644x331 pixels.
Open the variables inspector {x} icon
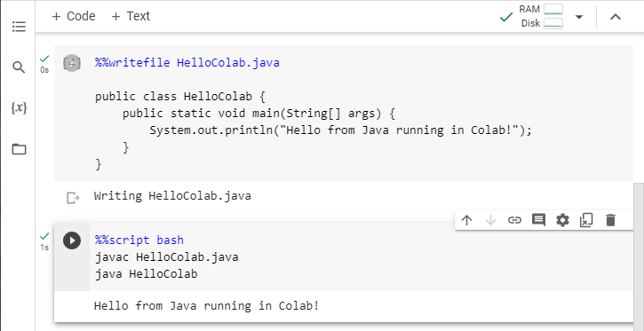[19, 108]
